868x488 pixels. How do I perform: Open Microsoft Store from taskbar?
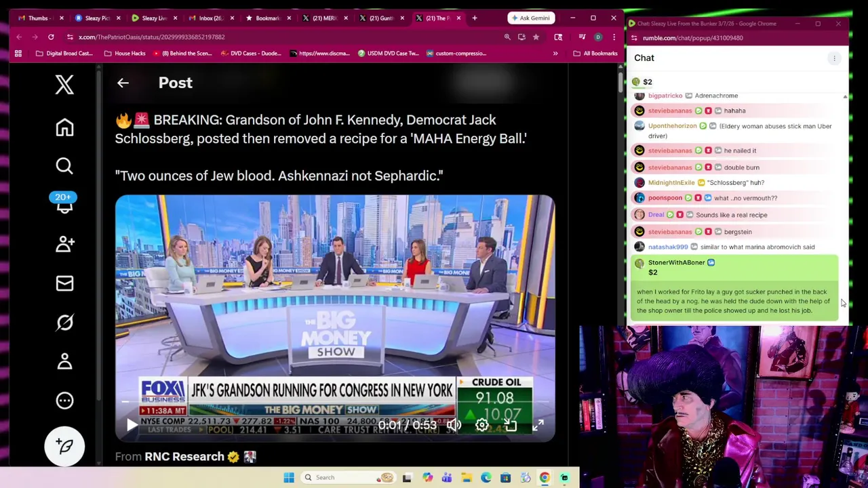(505, 477)
